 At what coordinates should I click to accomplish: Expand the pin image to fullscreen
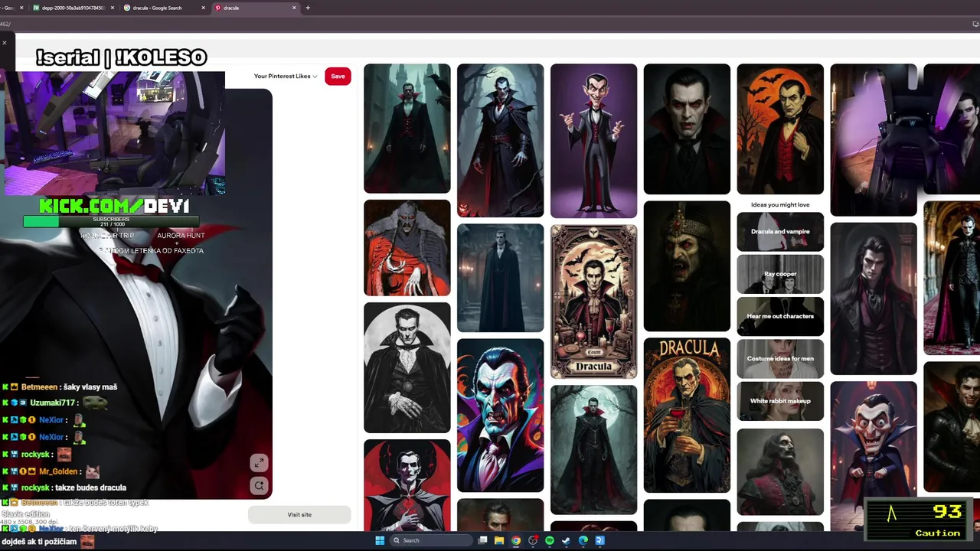click(x=259, y=463)
